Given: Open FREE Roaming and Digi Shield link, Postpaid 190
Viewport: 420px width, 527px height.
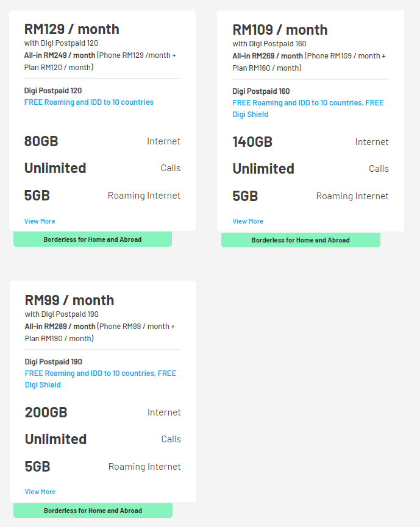Looking at the screenshot, I should click(x=100, y=373).
